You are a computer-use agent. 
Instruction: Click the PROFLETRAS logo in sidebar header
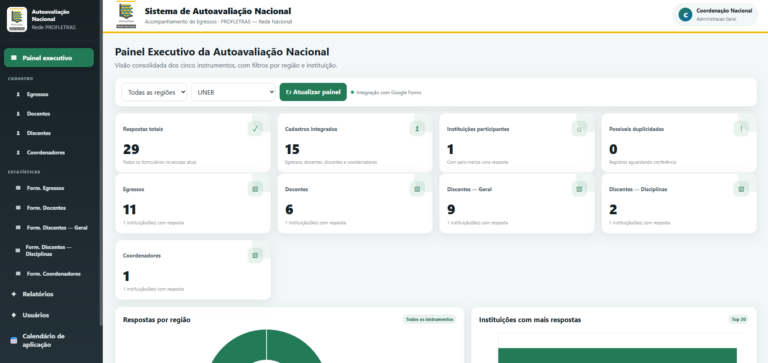[17, 19]
